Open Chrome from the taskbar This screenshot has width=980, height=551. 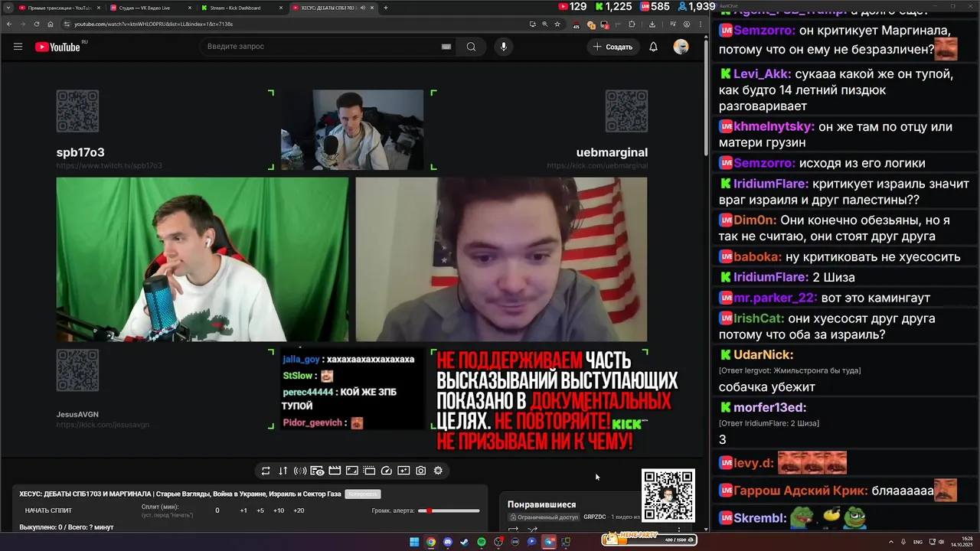[x=431, y=542]
